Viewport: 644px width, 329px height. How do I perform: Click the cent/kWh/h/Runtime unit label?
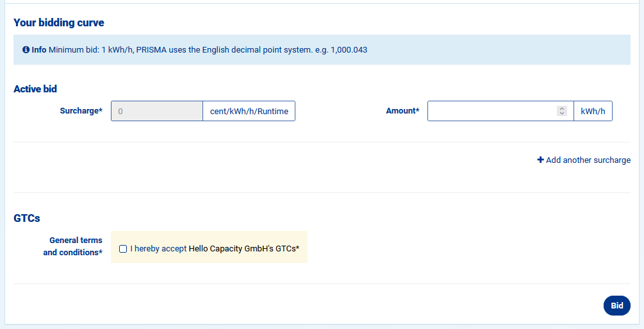pyautogui.click(x=249, y=111)
